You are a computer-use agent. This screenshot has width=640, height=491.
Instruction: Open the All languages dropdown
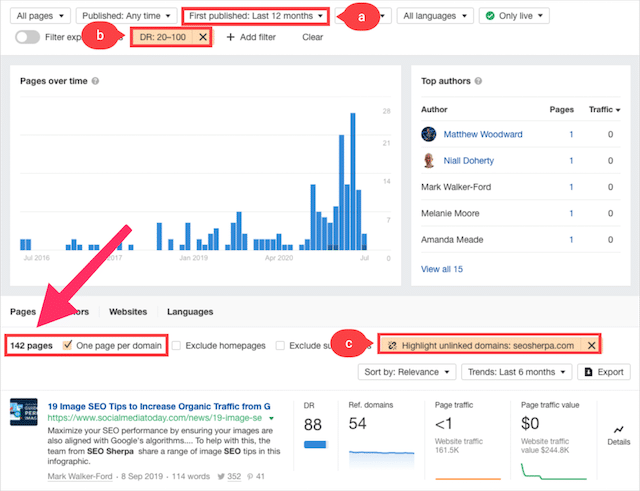coord(435,16)
